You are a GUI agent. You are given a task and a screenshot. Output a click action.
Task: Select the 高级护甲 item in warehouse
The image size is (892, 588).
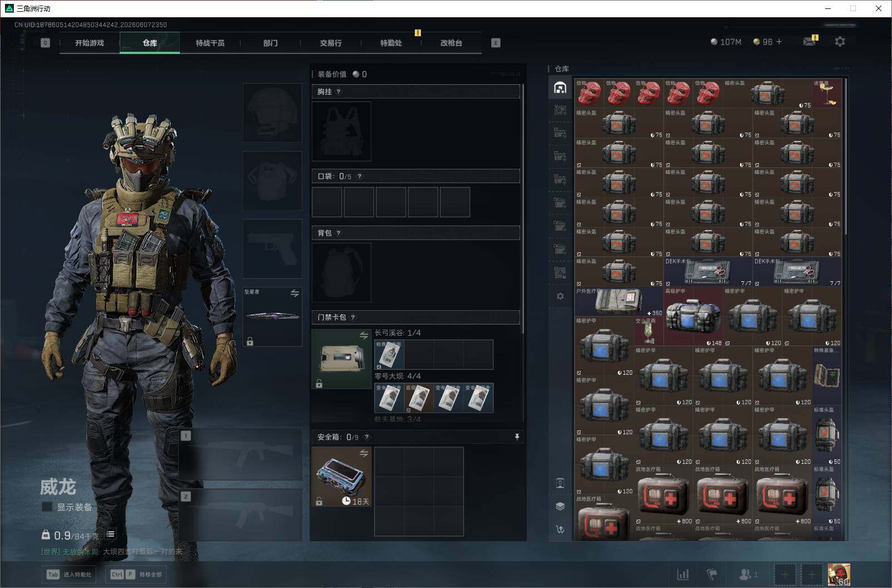click(x=693, y=316)
